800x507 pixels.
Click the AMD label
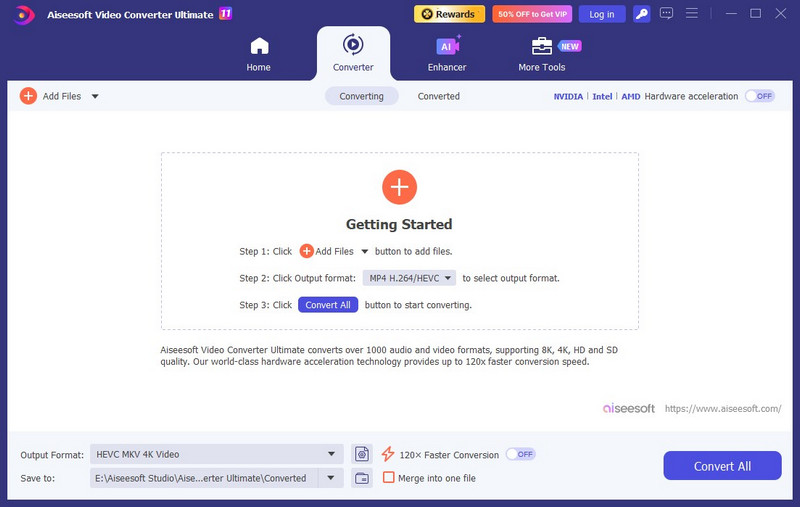point(631,96)
